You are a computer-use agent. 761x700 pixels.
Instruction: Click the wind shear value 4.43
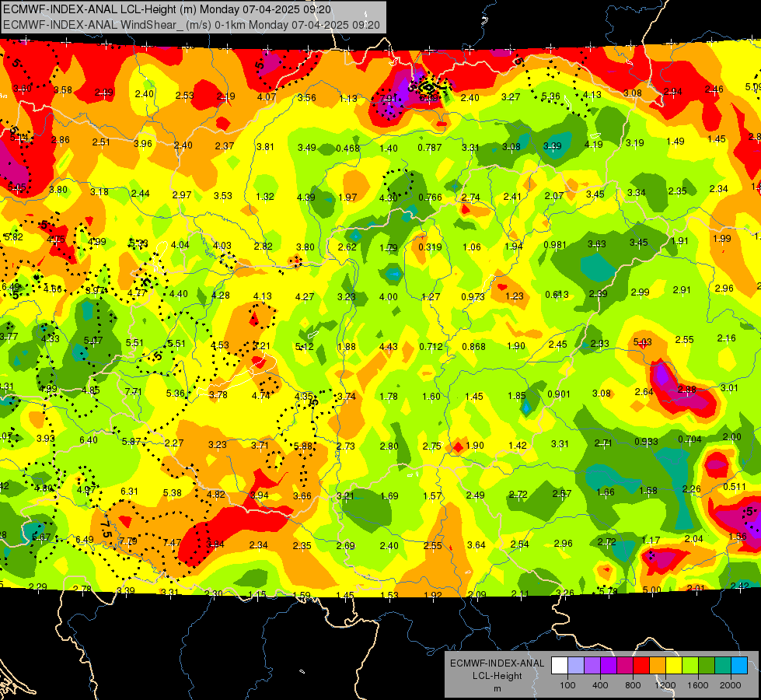389,346
